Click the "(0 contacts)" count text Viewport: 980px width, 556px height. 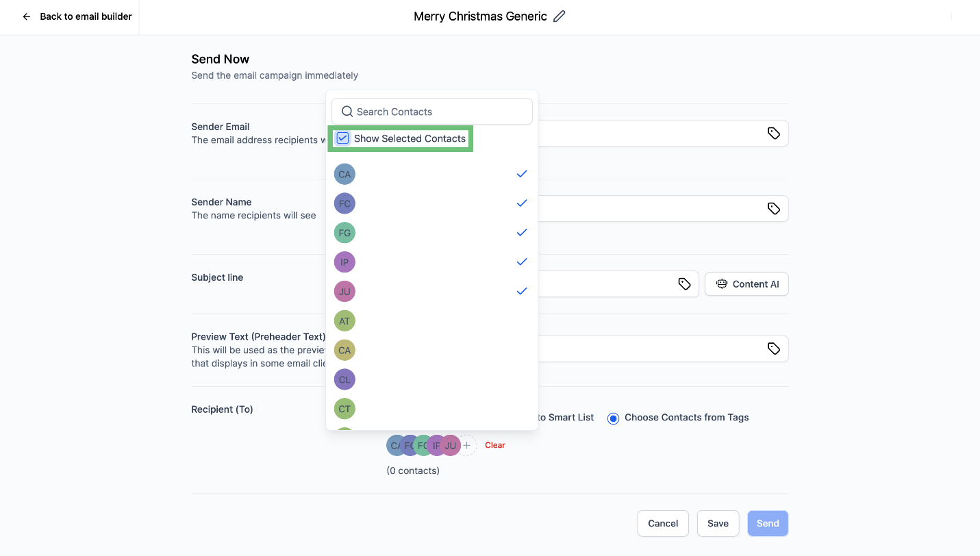click(x=413, y=470)
